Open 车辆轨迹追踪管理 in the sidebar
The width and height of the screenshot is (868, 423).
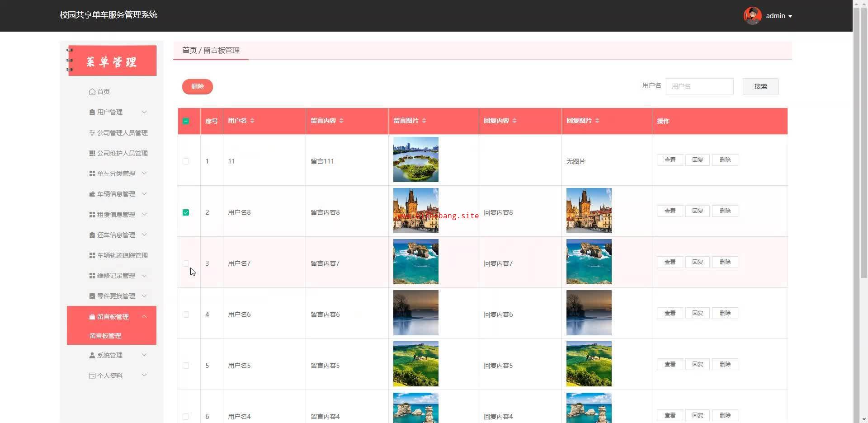click(x=122, y=255)
